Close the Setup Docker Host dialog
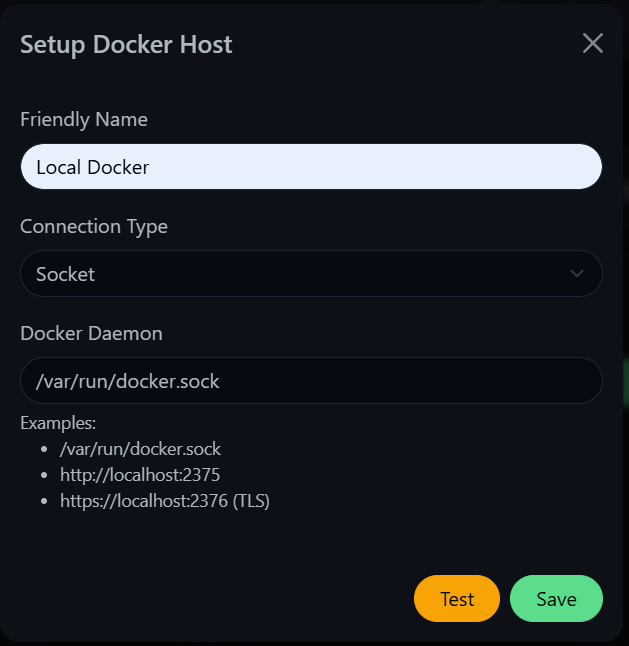This screenshot has height=646, width=629. (593, 43)
